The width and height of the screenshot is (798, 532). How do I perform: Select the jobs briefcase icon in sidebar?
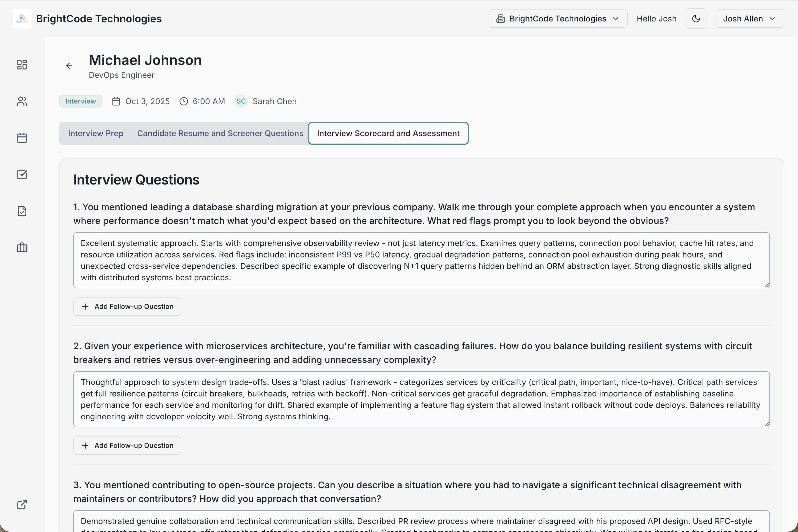point(22,248)
